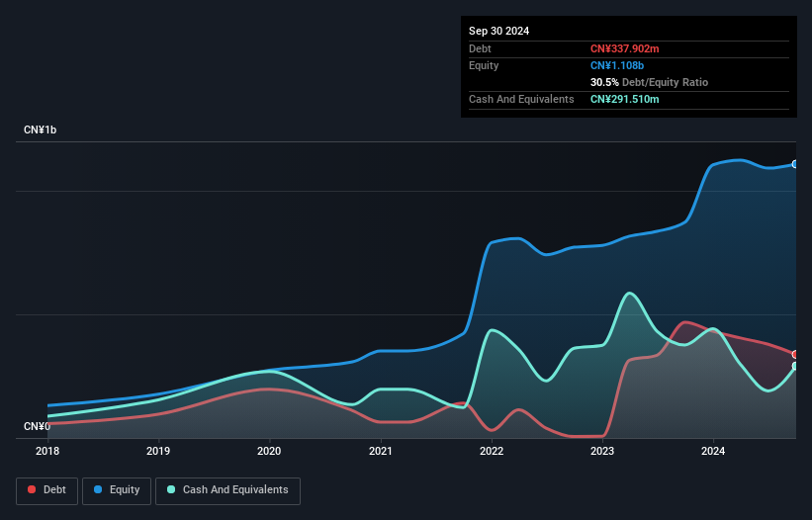Viewport: 812px width, 520px height.
Task: Click the CN¥1b y-axis label
Action: point(40,130)
